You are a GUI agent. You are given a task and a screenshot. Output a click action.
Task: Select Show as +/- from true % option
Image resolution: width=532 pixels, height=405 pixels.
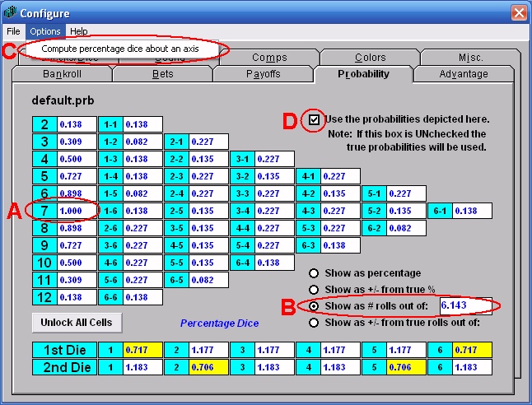[x=314, y=290]
